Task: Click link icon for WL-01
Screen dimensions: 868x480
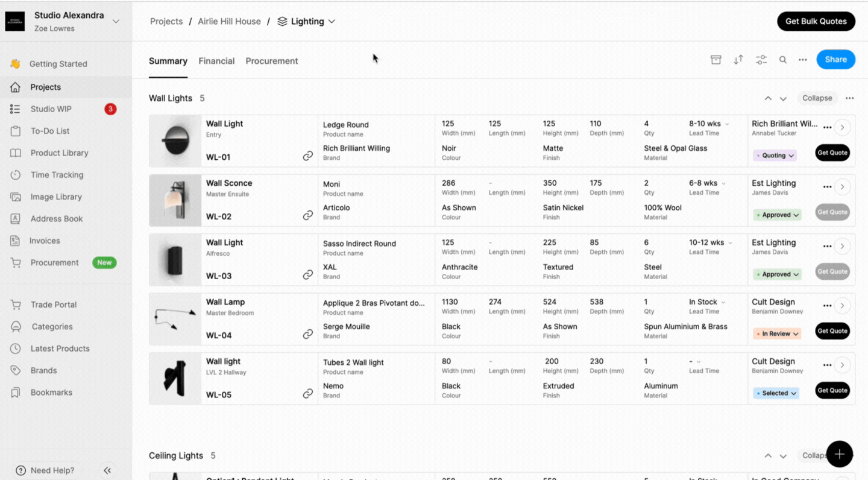Action: (x=308, y=156)
